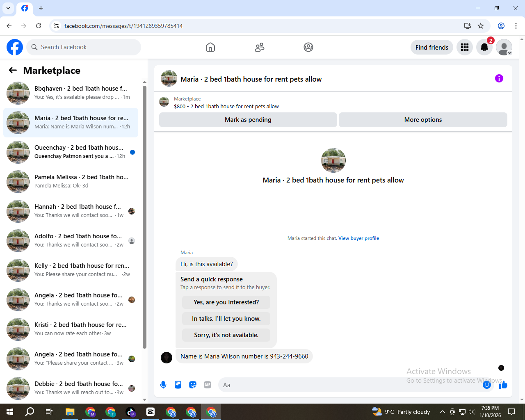Open Hannah conversation
The image size is (525, 420).
tap(71, 211)
